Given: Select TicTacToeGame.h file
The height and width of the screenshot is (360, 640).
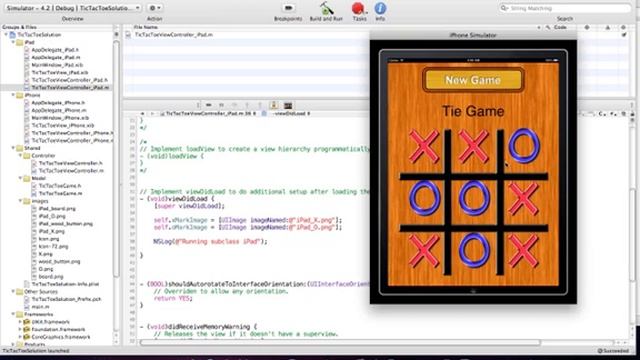Looking at the screenshot, I should (x=60, y=186).
